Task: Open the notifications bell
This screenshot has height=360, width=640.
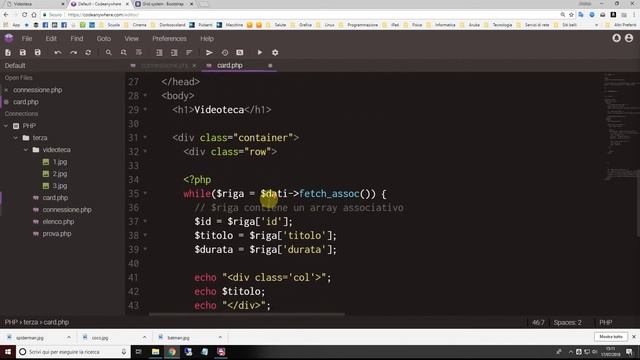Action: pos(616,38)
